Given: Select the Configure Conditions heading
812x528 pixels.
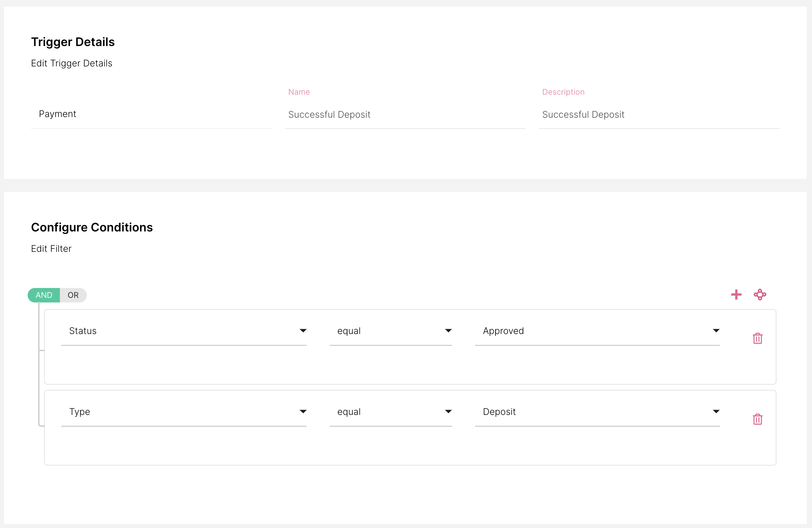Looking at the screenshot, I should [x=92, y=228].
